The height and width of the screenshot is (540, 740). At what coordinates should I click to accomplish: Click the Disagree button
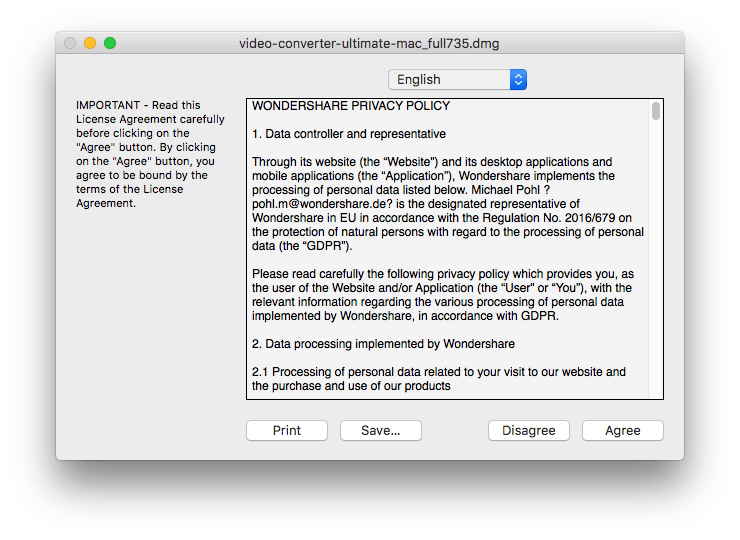[x=529, y=430]
